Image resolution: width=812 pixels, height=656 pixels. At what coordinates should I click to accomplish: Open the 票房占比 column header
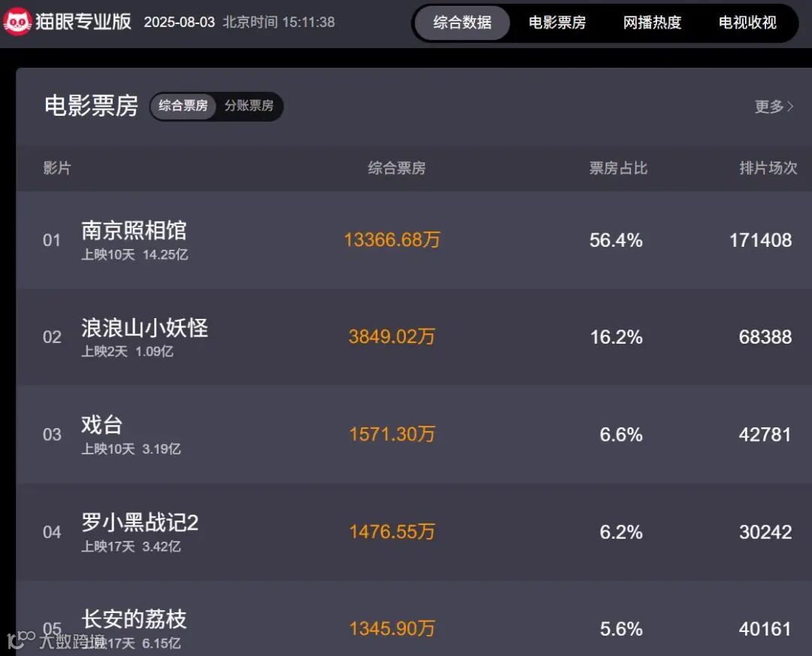[617, 168]
